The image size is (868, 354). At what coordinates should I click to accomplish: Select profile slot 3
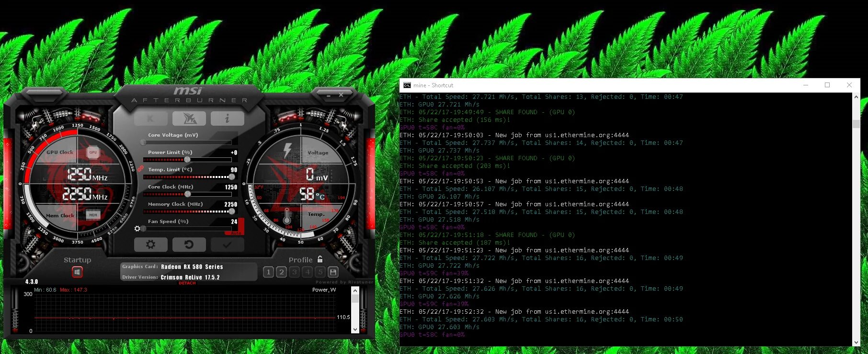click(x=294, y=272)
